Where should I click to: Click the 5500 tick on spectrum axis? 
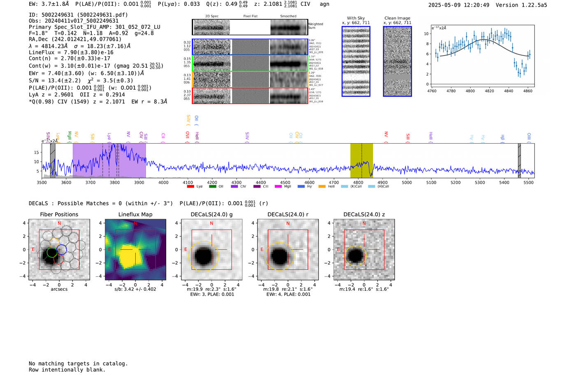pyautogui.click(x=529, y=182)
